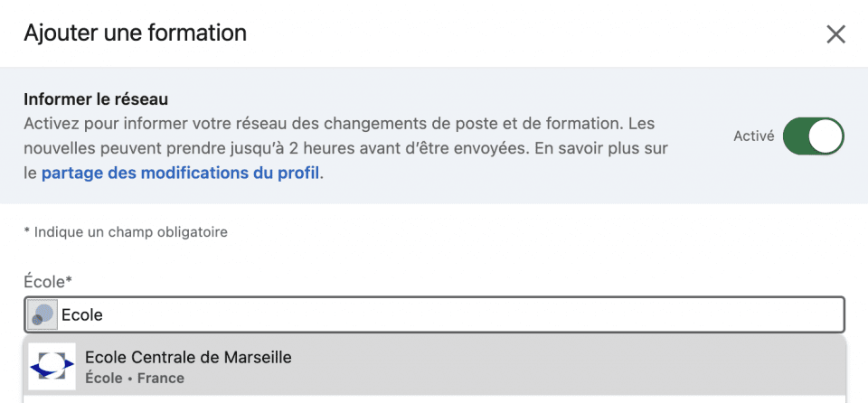Click the Ecole Centrale de Marseille logo
Screen dimensions: 868x403
(x=52, y=367)
